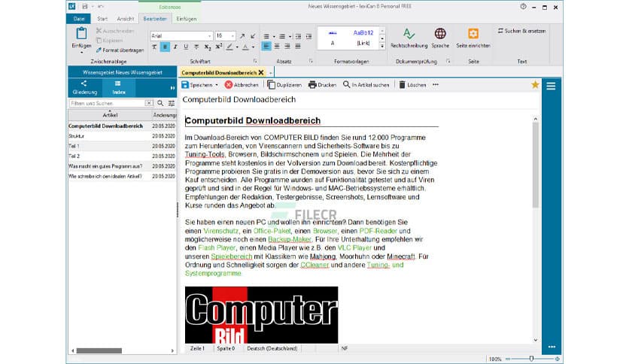Switch to the Einfügen ribbon tab
Image resolution: width=629 pixels, height=364 pixels.
pos(186,19)
